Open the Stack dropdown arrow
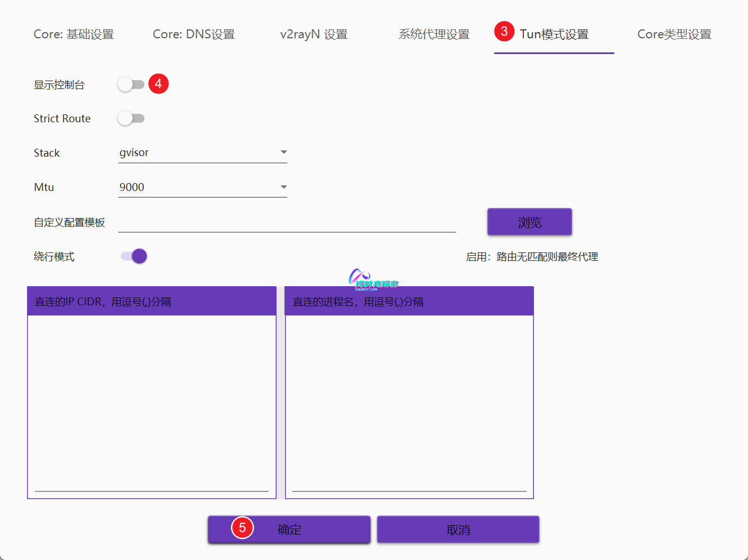Image resolution: width=748 pixels, height=560 pixels. pyautogui.click(x=283, y=153)
